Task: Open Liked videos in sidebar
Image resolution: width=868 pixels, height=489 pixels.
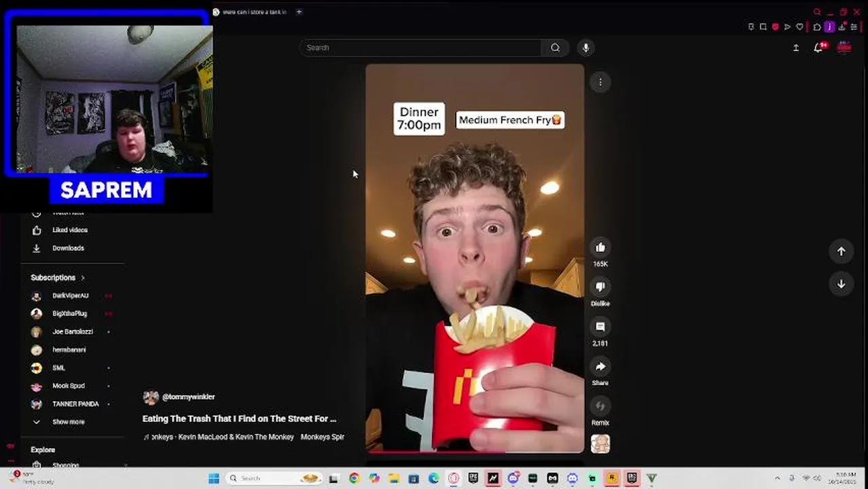Action: tap(70, 230)
